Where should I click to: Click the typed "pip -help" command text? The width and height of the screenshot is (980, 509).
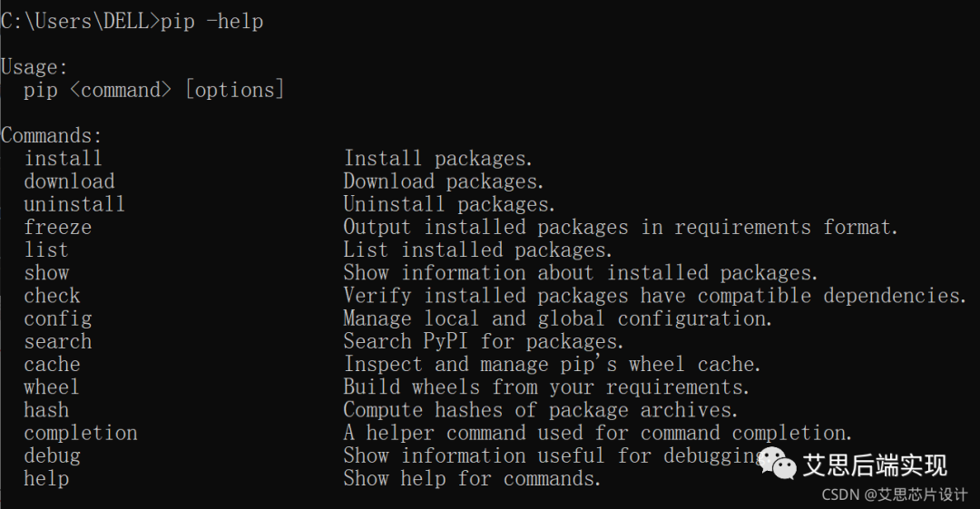pyautogui.click(x=211, y=21)
